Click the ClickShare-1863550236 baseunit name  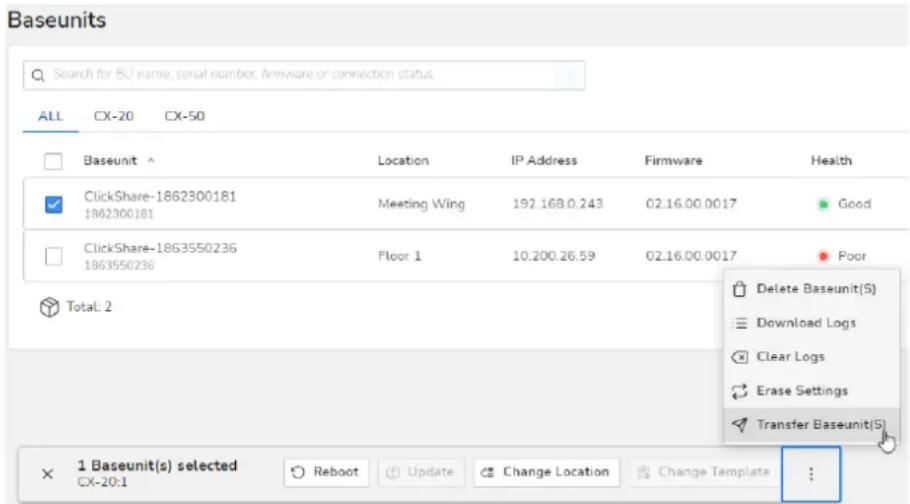click(160, 249)
